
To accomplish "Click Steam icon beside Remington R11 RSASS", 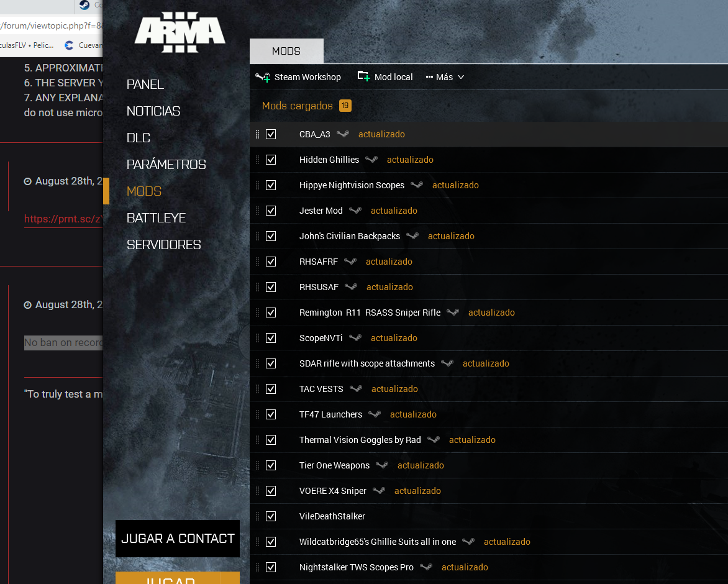I will [453, 313].
